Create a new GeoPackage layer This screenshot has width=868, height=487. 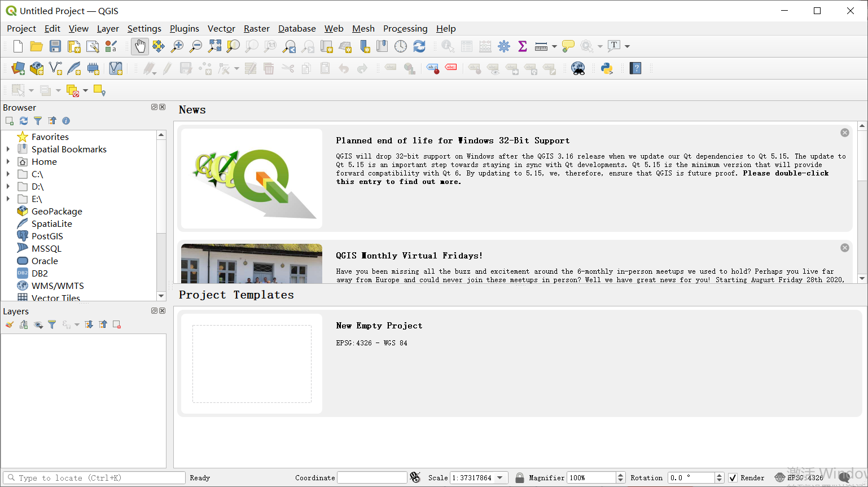[x=37, y=68]
